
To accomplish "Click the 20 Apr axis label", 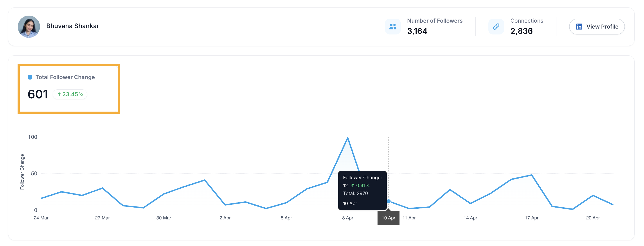I will tap(593, 218).
